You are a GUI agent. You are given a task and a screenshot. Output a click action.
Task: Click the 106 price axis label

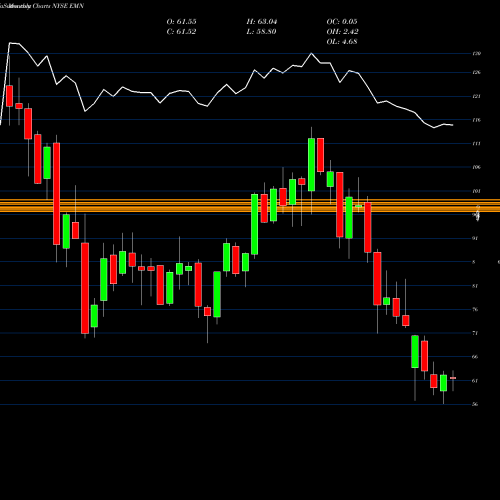click(477, 167)
